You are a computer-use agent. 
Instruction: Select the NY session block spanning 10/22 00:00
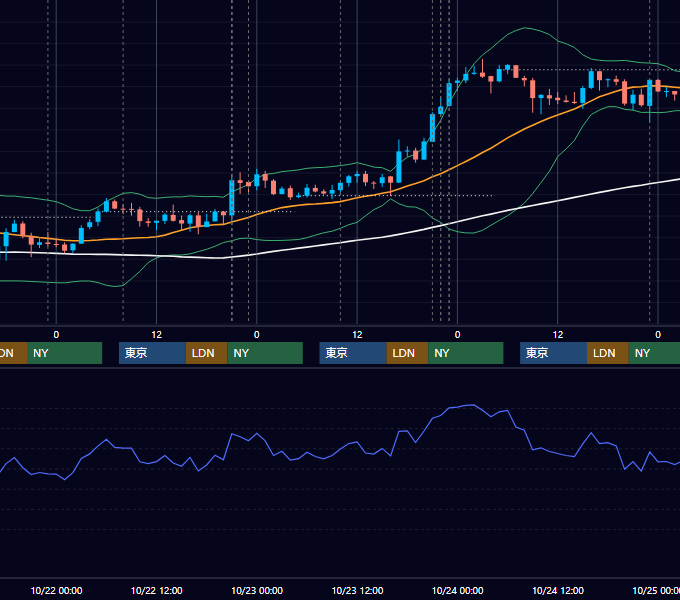pyautogui.click(x=64, y=353)
